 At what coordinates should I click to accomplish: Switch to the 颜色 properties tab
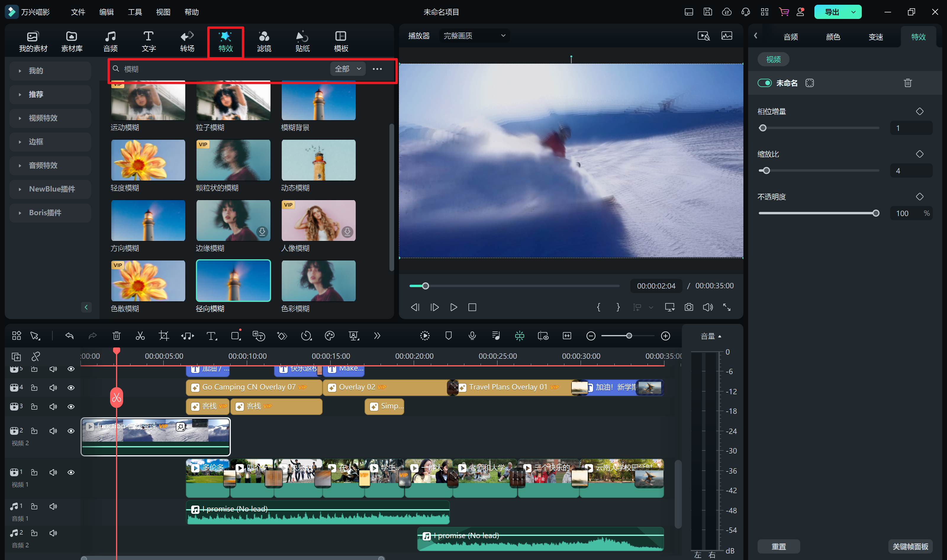pyautogui.click(x=833, y=37)
